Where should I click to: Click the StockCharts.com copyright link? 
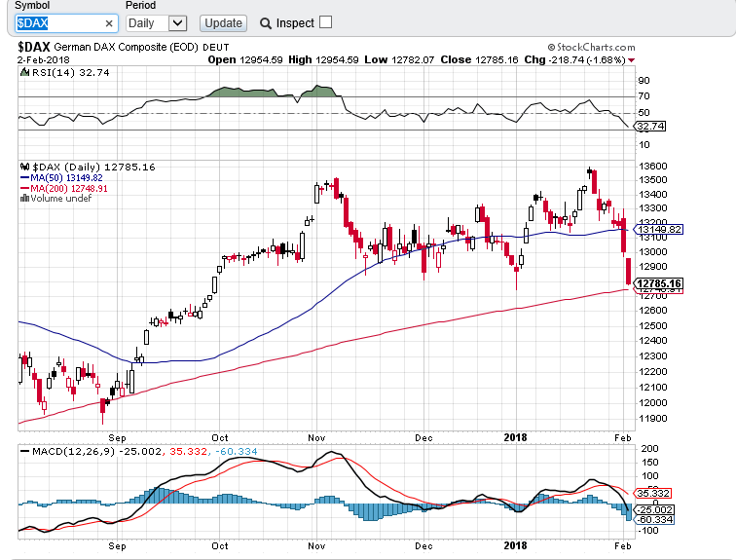tap(592, 47)
